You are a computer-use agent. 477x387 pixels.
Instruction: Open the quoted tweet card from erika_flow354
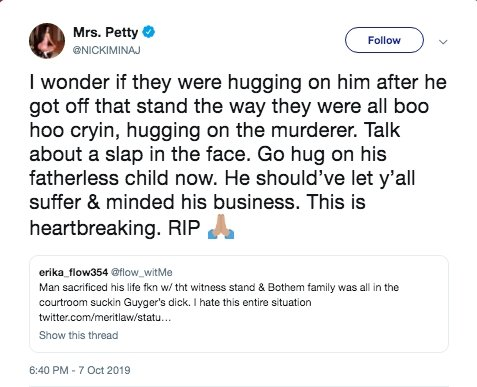click(x=239, y=304)
